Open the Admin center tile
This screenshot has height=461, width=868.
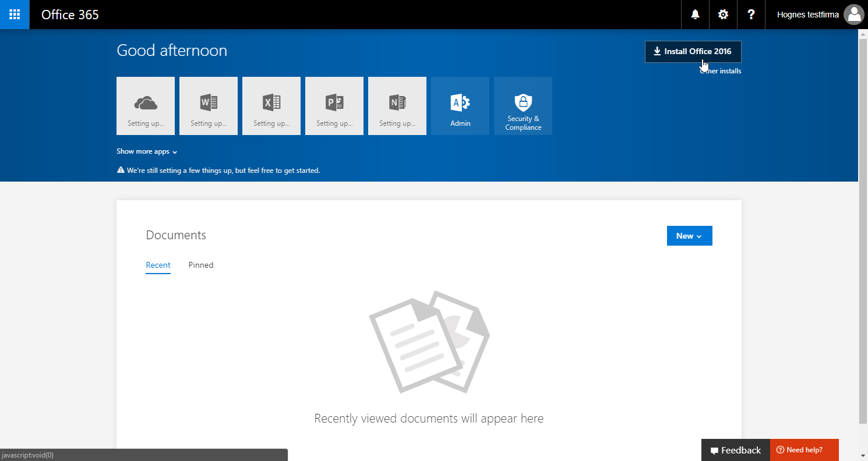click(x=460, y=106)
